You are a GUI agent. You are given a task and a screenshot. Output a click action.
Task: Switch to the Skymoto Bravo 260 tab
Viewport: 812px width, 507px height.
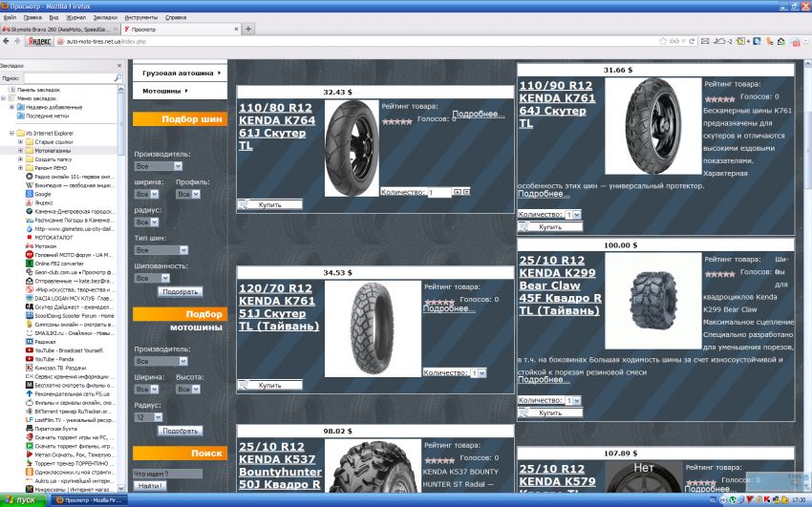[60, 29]
